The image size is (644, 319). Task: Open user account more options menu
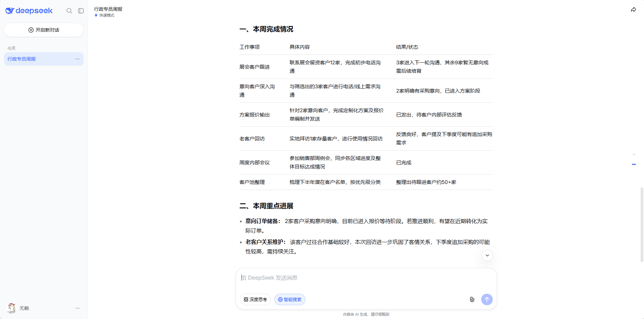(78, 308)
